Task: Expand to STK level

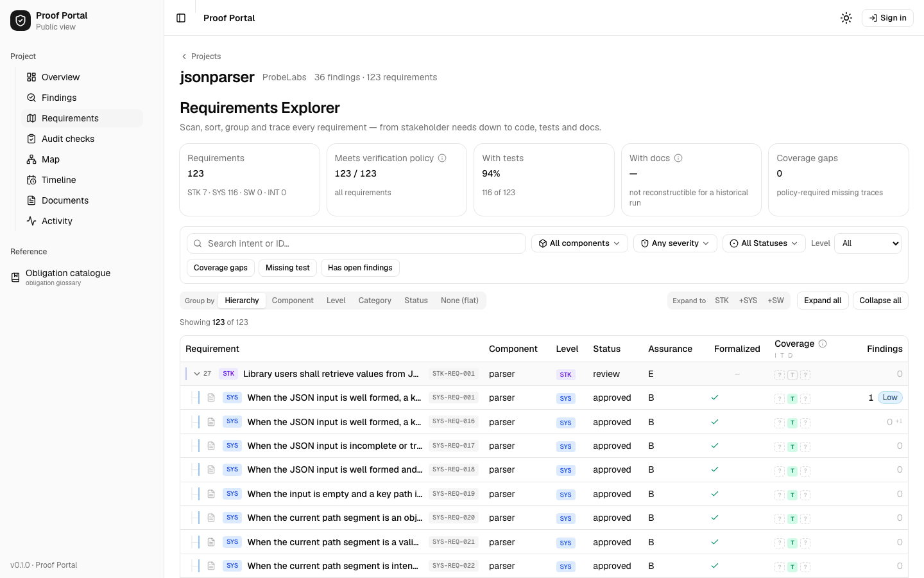Action: (722, 301)
